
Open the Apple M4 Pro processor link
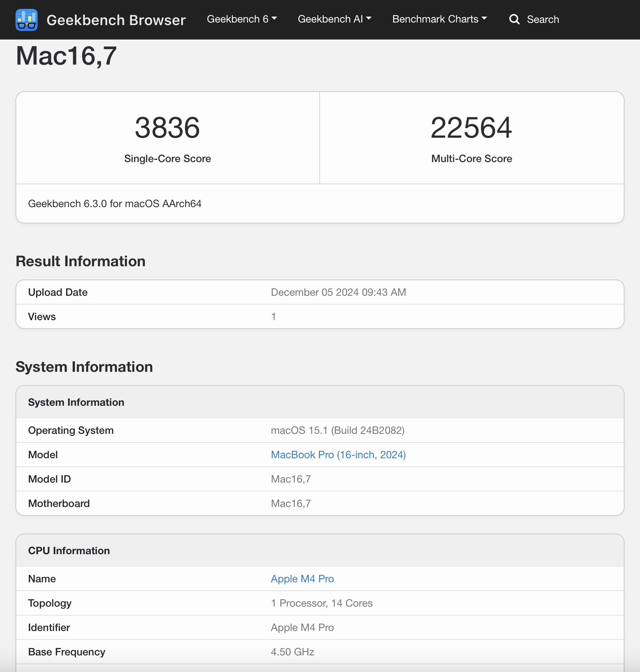(x=302, y=579)
